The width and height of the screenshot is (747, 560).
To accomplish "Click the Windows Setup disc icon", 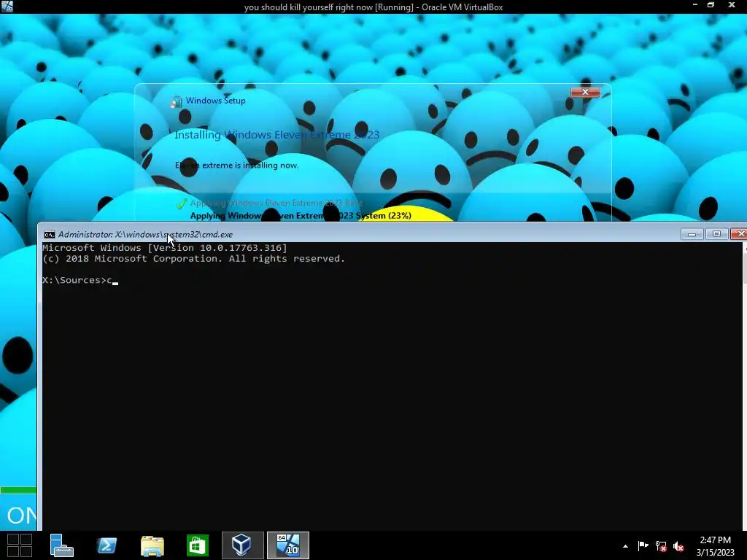I will 177,101.
